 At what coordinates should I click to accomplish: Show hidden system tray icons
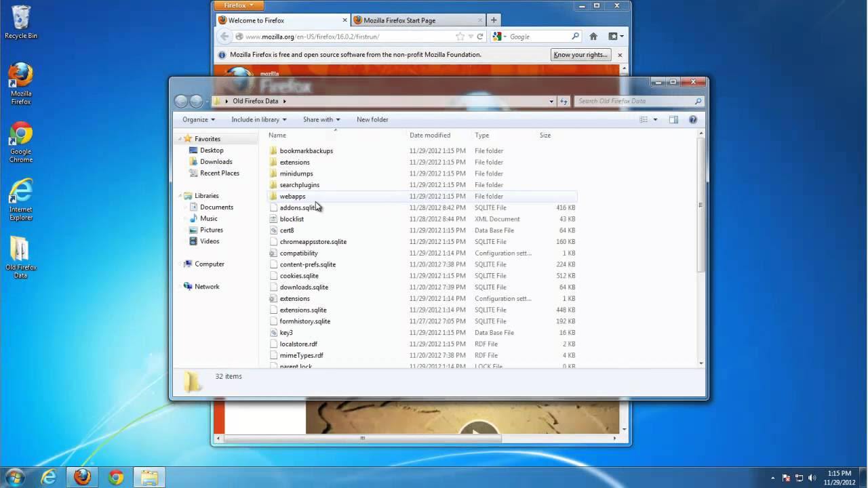(x=773, y=478)
